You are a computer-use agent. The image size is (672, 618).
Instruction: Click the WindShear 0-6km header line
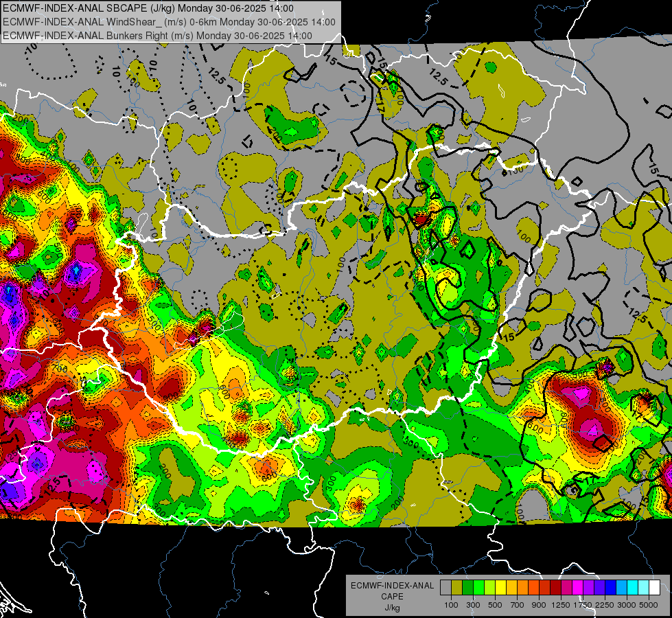(x=170, y=22)
